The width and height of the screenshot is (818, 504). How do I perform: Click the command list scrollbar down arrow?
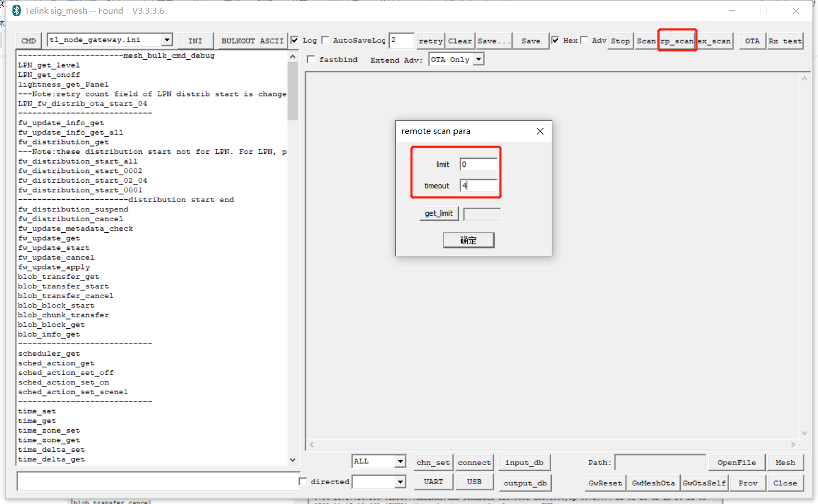(x=293, y=460)
